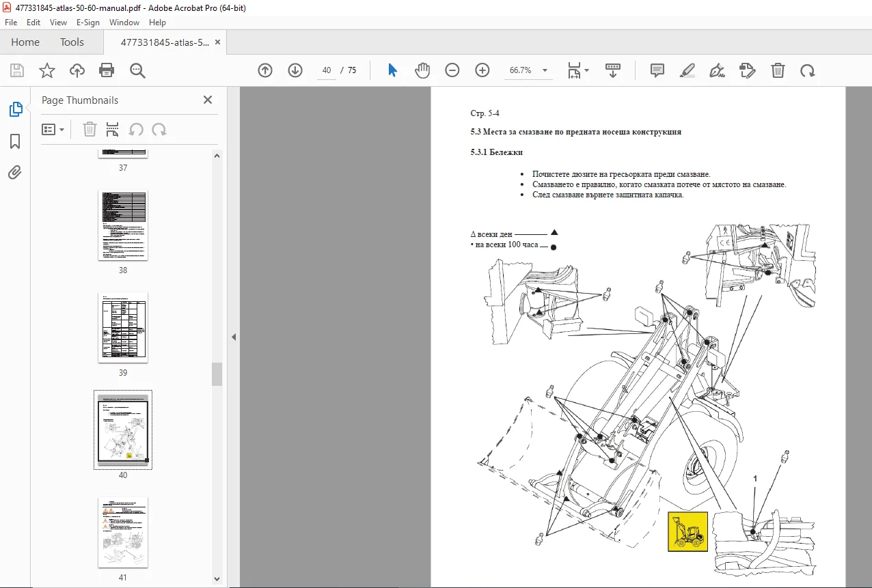The image size is (872, 588).
Task: Select the Hand pan tool
Action: (422, 70)
